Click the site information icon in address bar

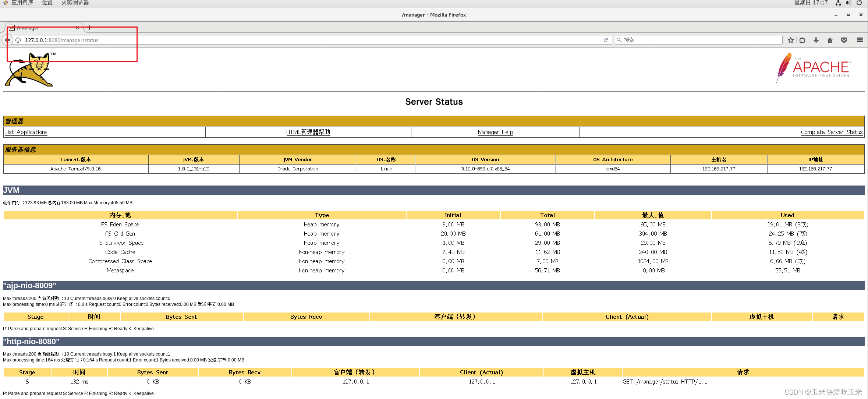coord(18,40)
